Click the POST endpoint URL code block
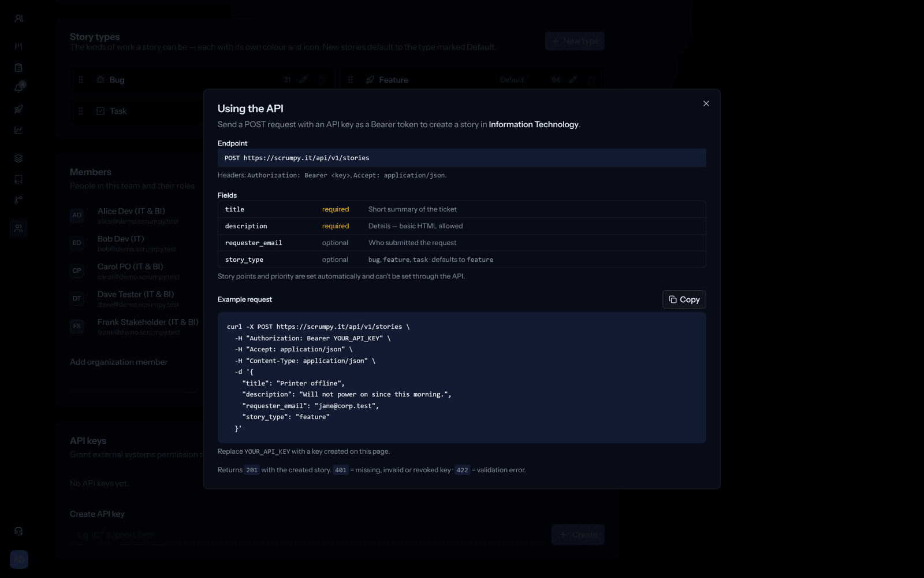 click(461, 158)
